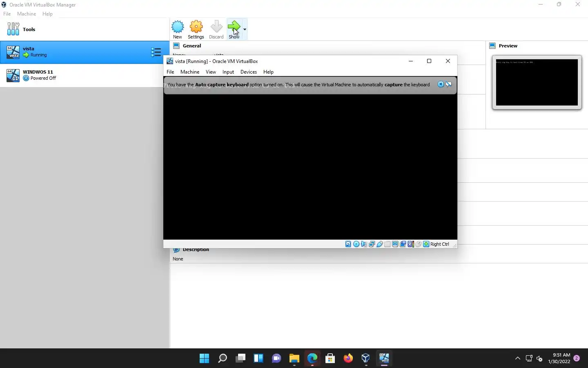Select the WINDWOS 11 virtual machine
The width and height of the screenshot is (588, 368).
point(85,75)
